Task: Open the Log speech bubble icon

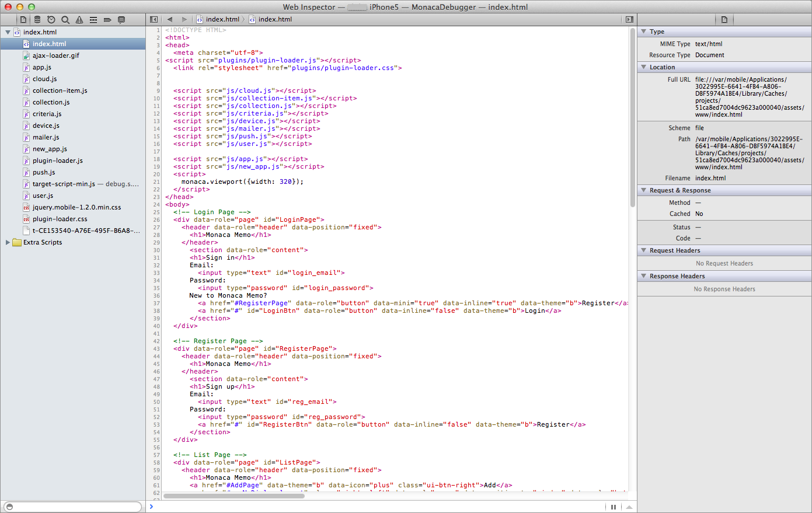Action: (121, 19)
